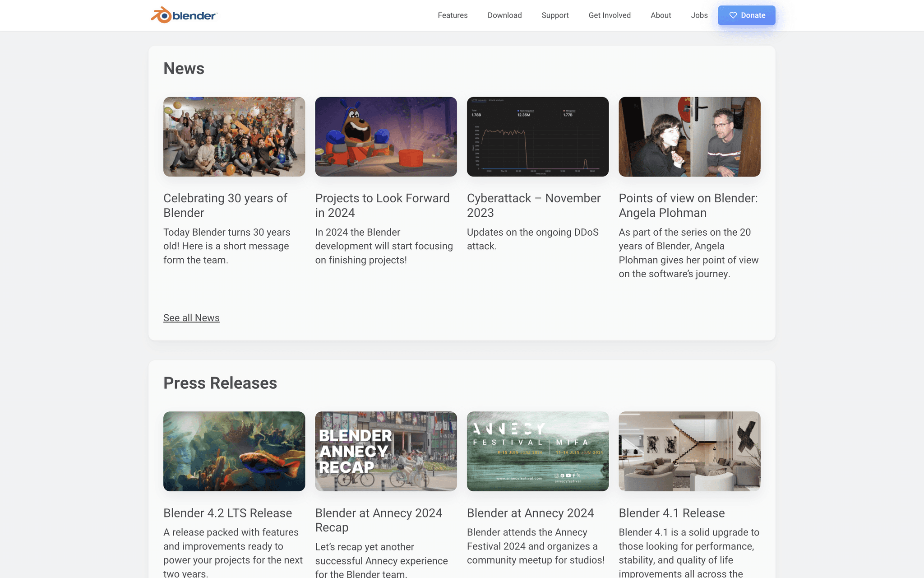Click the News section heading
The height and width of the screenshot is (578, 924).
click(184, 69)
